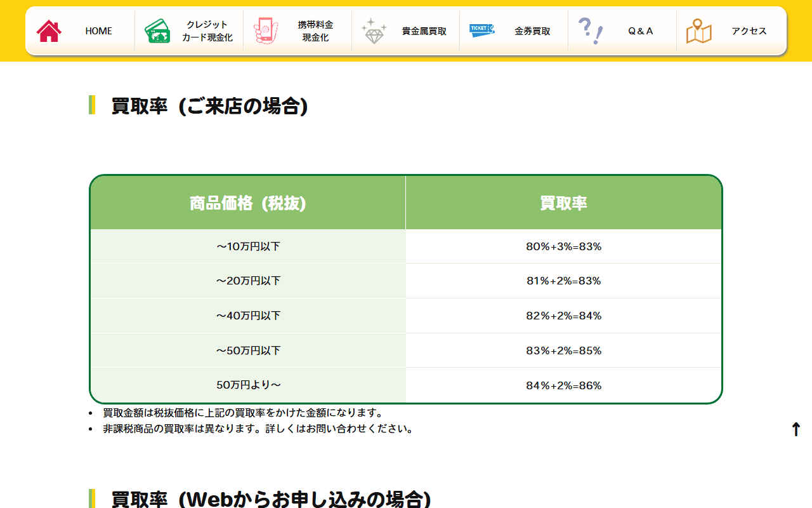Viewport: 812px width, 508px height.
Task: Select the ～50万円以下 cell
Action: point(248,351)
